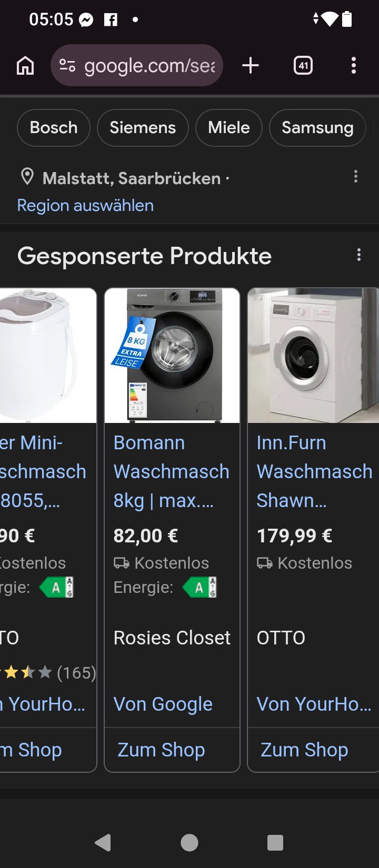Click the Region auswählen link

point(85,206)
